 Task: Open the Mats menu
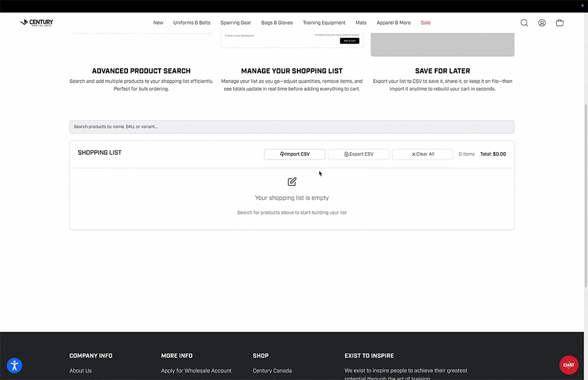[x=361, y=23]
